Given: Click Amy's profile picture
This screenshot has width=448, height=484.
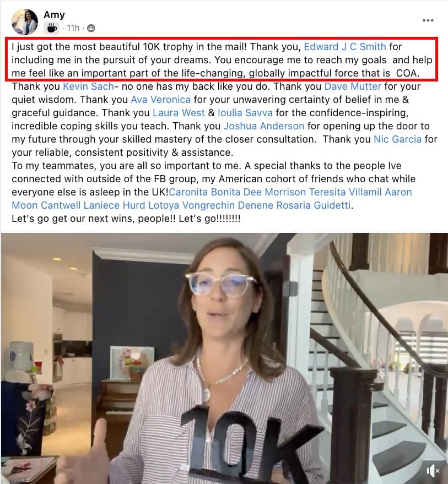Looking at the screenshot, I should 25,22.
